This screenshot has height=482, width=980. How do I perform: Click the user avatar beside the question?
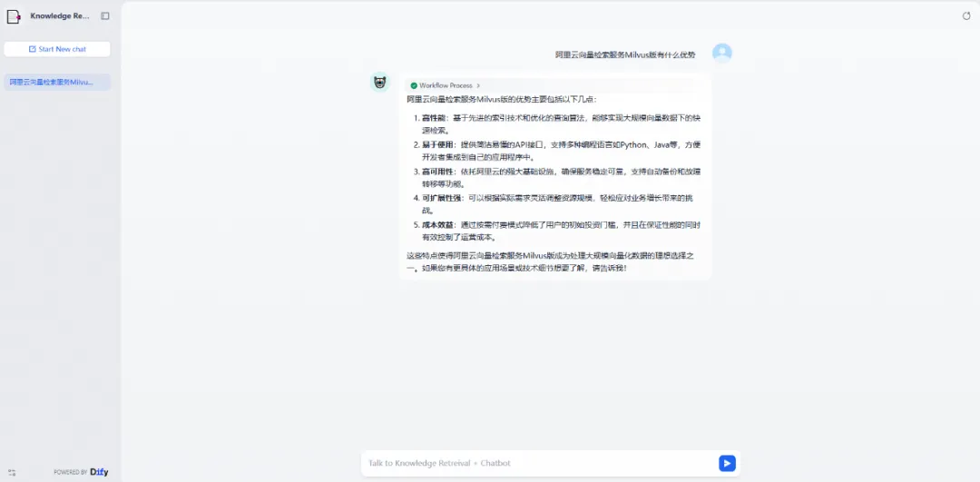[722, 54]
